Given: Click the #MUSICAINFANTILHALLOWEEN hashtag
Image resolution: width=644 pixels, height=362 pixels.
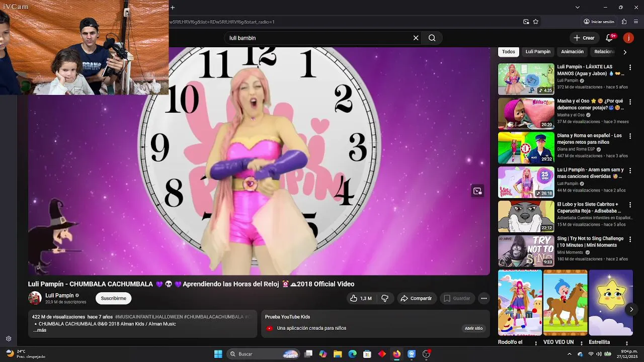Looking at the screenshot, I should [149, 317].
